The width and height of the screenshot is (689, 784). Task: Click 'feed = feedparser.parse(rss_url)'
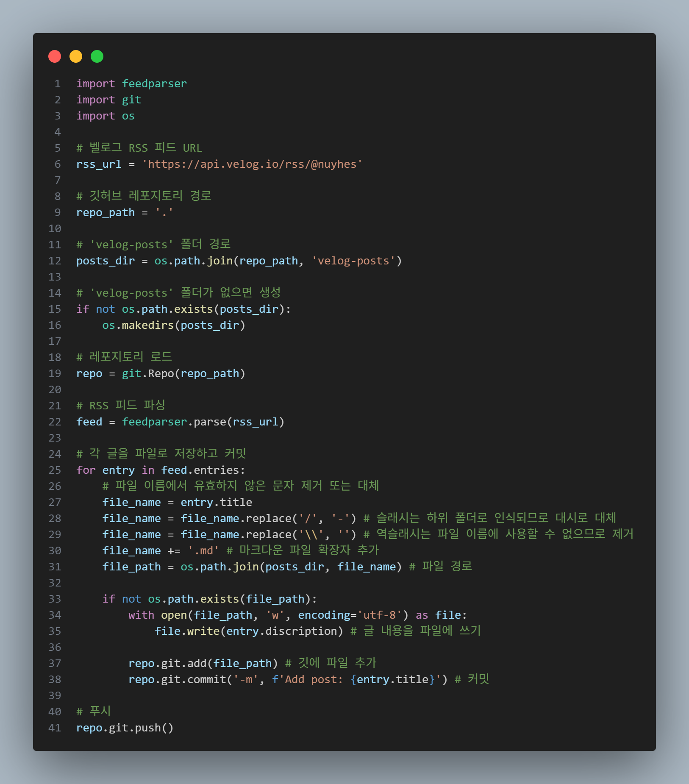(x=180, y=422)
